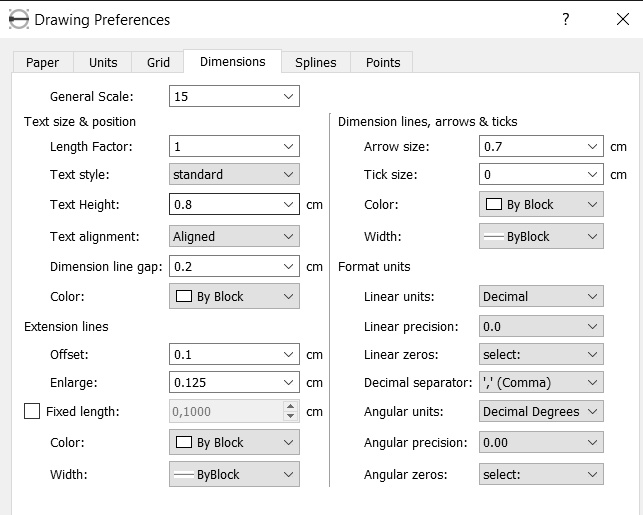This screenshot has height=515, width=643.
Task: Switch to the Paper tab
Action: pyautogui.click(x=42, y=62)
